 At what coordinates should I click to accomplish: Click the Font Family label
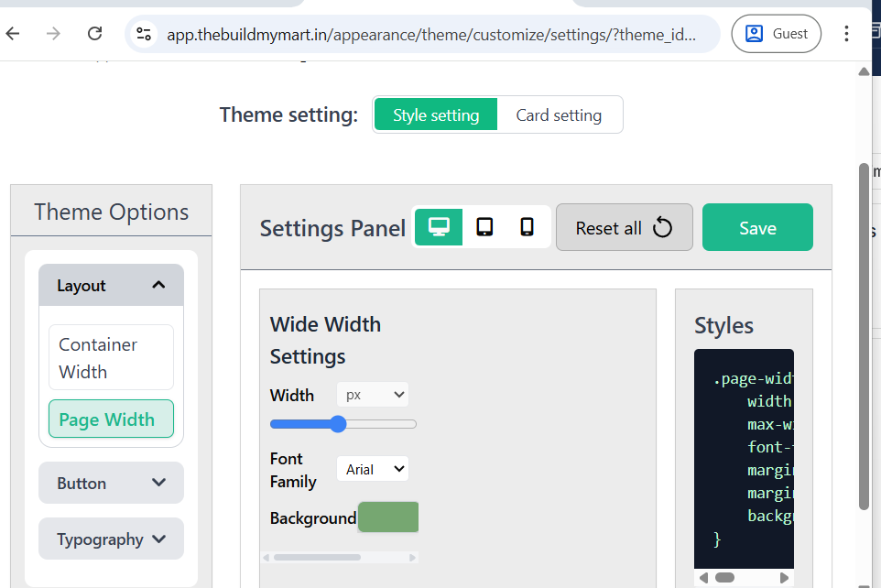[293, 470]
